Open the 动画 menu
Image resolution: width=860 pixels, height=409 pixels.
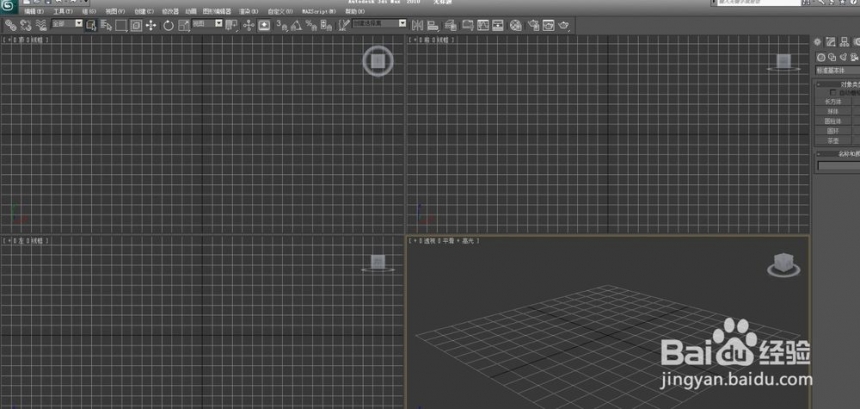[191, 11]
